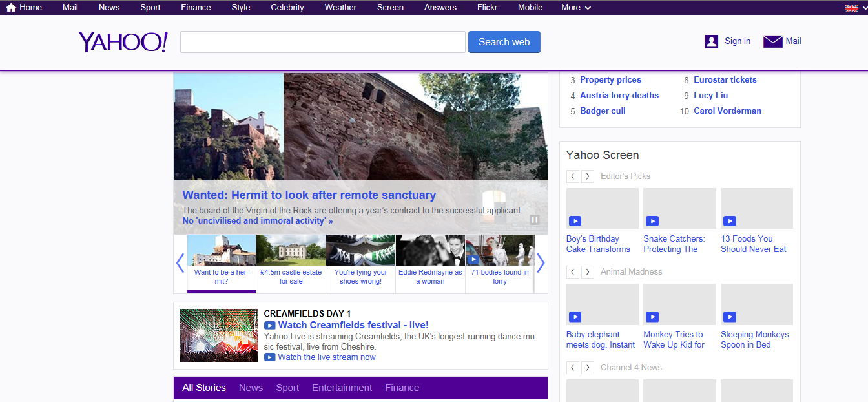Click the Sign in person icon
868x402 pixels.
coord(711,41)
